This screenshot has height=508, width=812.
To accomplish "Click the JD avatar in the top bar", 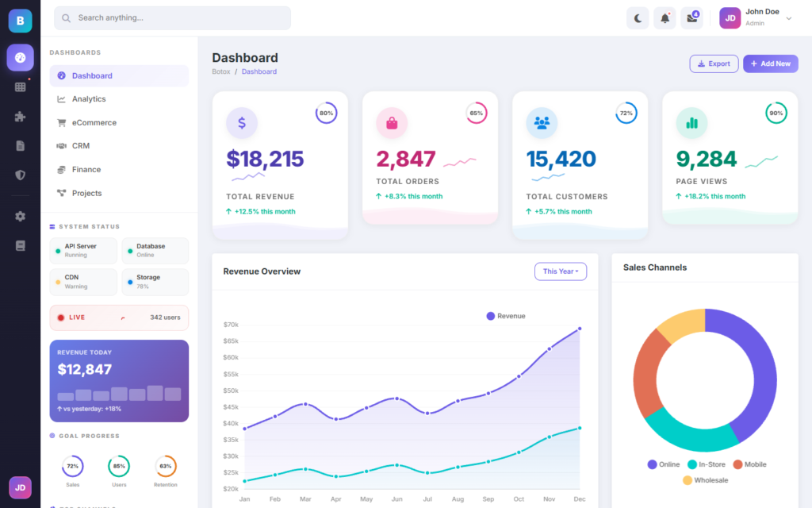I will point(730,18).
